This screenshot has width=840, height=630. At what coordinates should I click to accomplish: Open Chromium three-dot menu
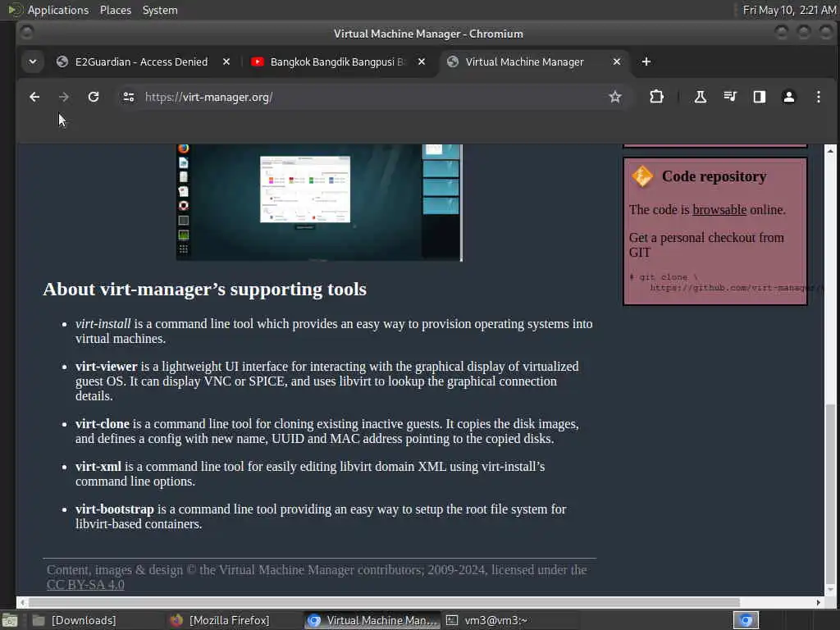click(818, 97)
